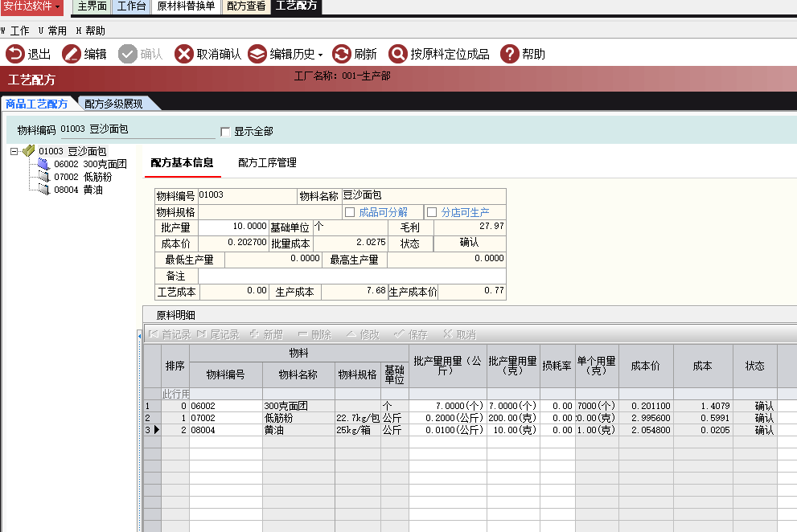The image size is (797, 532).
Task: Toggle the 显示全部 checkbox
Action: [x=225, y=132]
